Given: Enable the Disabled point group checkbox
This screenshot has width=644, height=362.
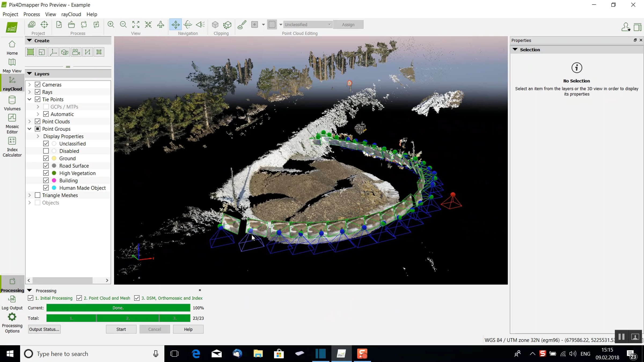Looking at the screenshot, I should (46, 151).
